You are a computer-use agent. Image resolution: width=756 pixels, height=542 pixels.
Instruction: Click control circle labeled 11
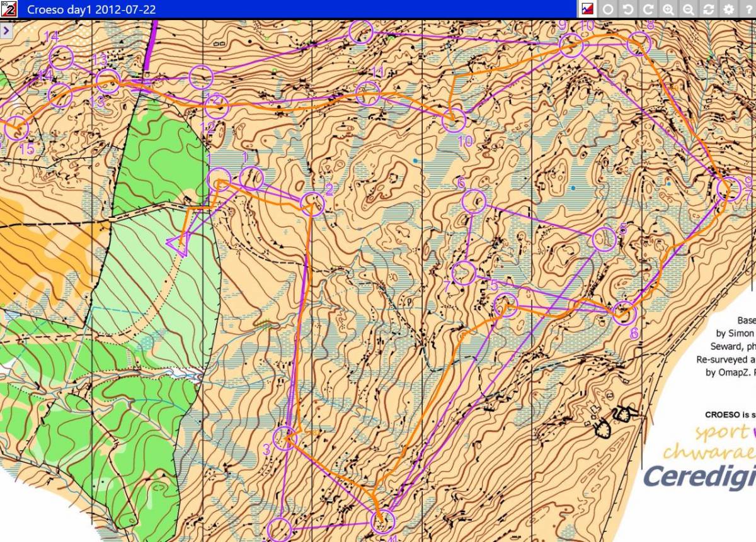pos(367,94)
